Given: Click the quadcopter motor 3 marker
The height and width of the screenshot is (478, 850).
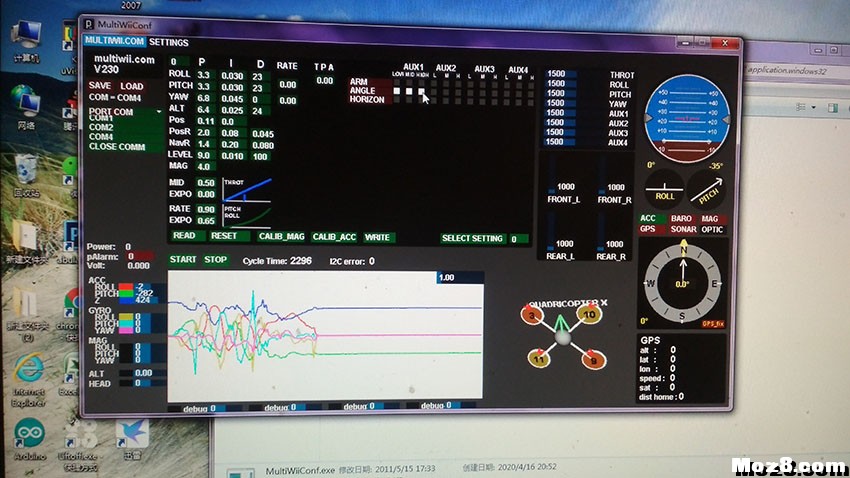Looking at the screenshot, I should (532, 314).
